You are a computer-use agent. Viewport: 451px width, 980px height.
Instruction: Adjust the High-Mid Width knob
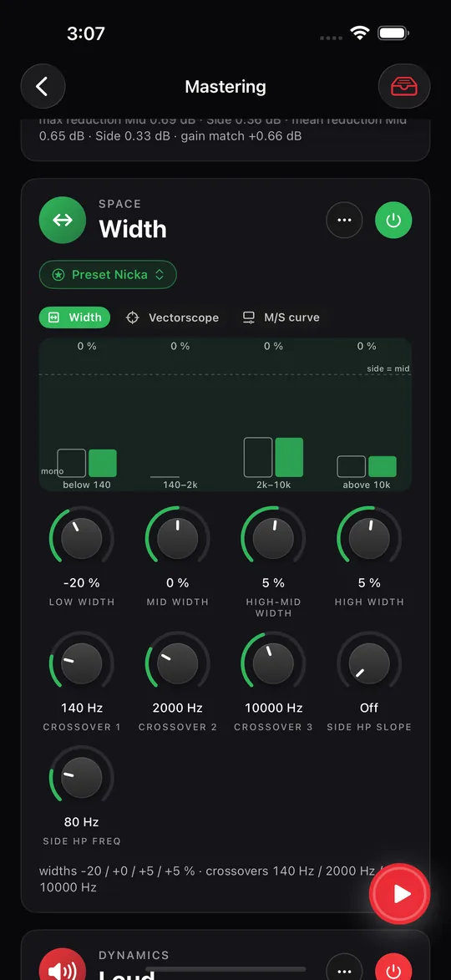pyautogui.click(x=274, y=538)
